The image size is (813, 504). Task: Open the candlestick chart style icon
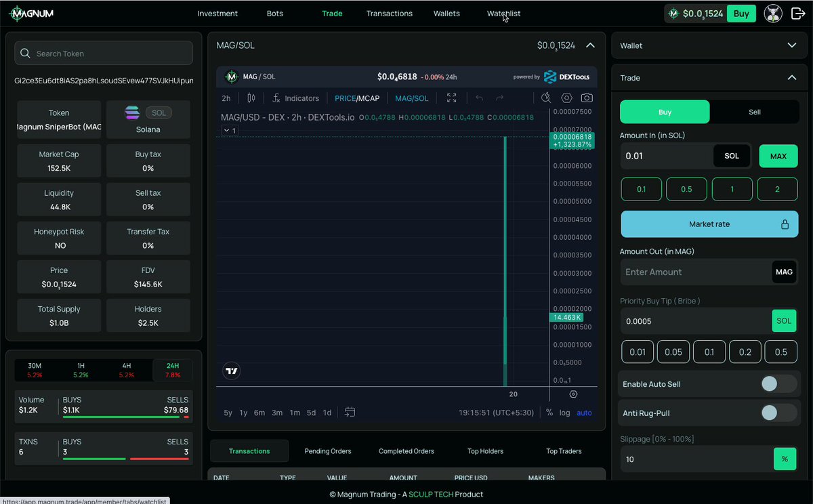click(x=251, y=98)
